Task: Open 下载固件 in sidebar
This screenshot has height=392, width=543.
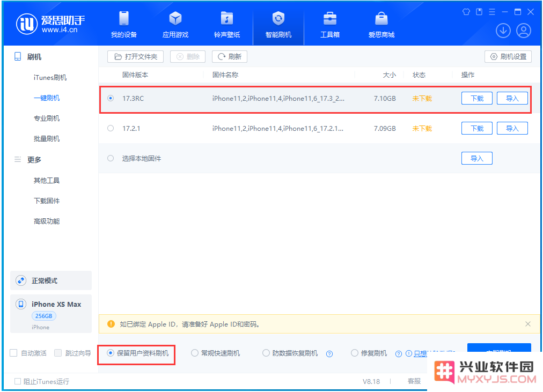Action: 46,201
